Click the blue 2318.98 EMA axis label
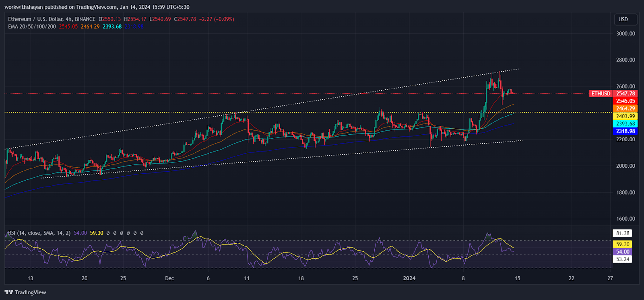Image resolution: width=644 pixels, height=300 pixels. [625, 132]
